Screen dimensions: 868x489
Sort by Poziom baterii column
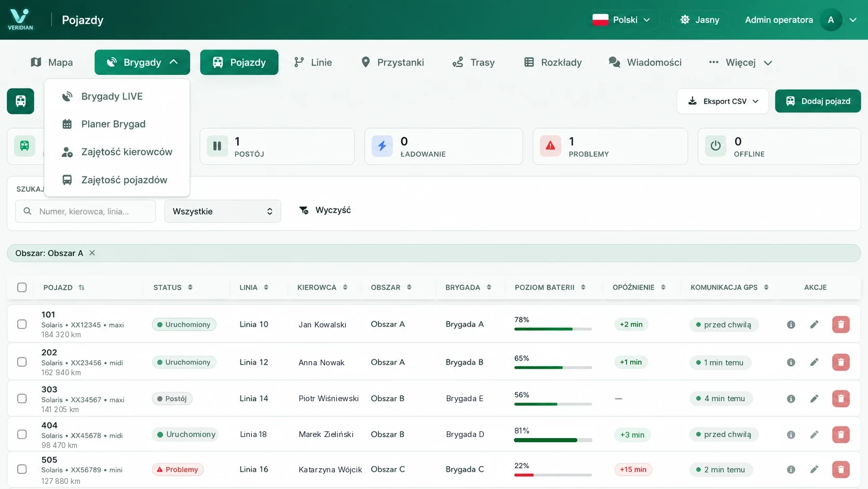pos(550,287)
